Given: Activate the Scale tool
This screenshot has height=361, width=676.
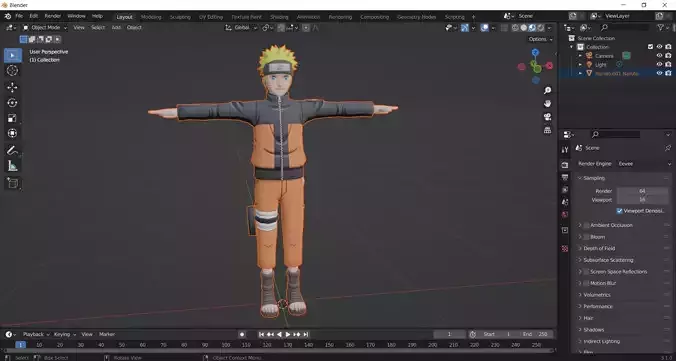Looking at the screenshot, I should point(13,118).
